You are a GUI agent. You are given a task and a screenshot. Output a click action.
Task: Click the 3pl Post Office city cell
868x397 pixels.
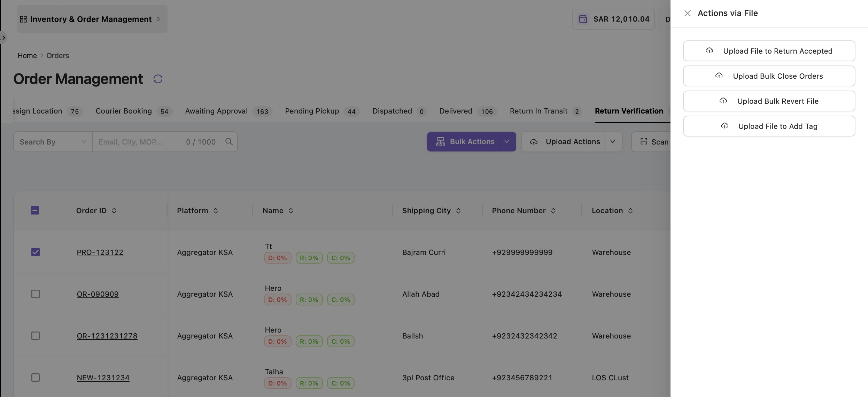point(428,378)
